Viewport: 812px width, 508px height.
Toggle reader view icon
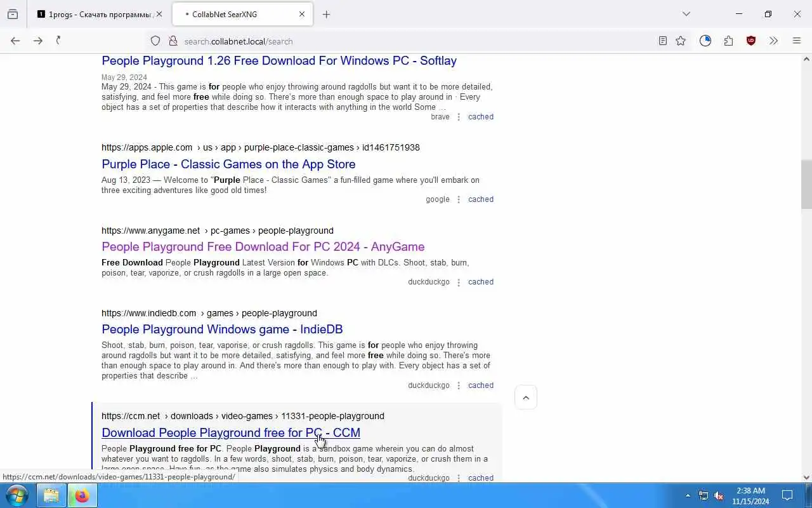(x=662, y=41)
